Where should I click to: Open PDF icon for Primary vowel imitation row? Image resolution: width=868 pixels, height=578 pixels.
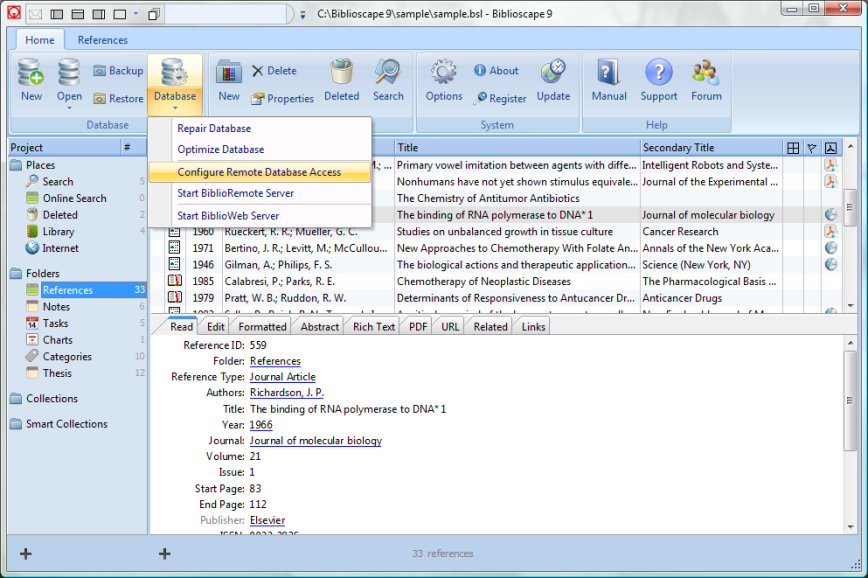point(830,165)
